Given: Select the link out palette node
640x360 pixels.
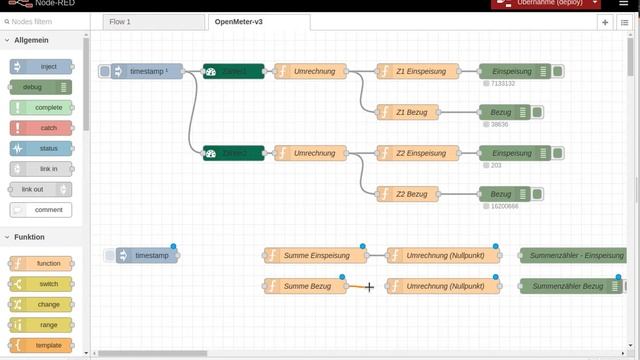Looking at the screenshot, I should [41, 189].
